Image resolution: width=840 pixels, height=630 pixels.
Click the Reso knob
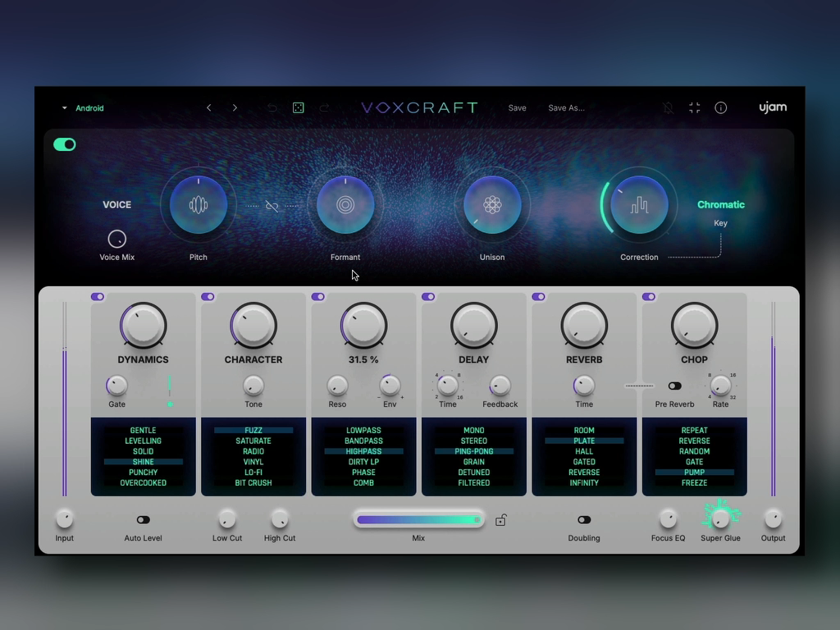pos(337,386)
